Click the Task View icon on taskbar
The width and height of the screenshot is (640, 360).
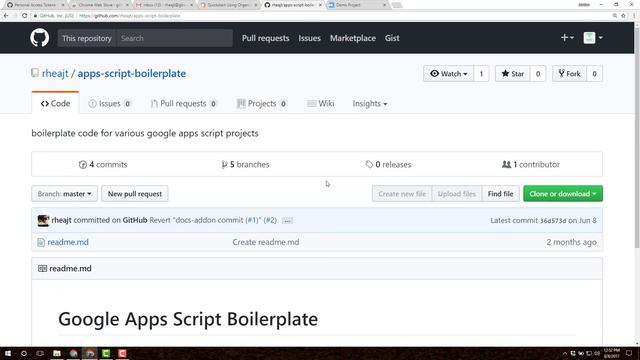40,353
